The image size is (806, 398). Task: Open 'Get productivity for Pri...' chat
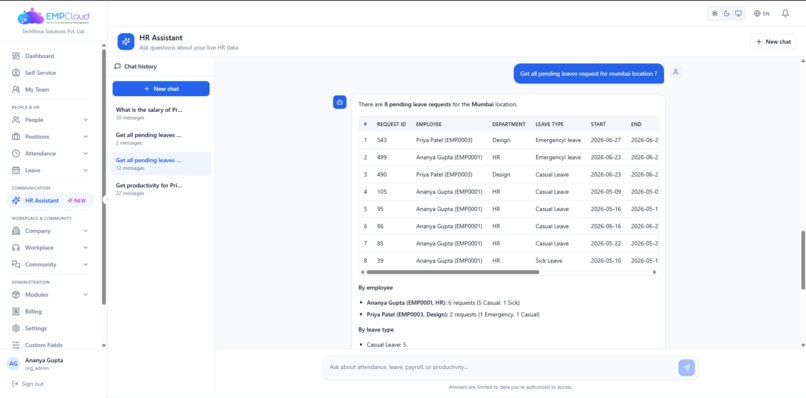tap(161, 189)
